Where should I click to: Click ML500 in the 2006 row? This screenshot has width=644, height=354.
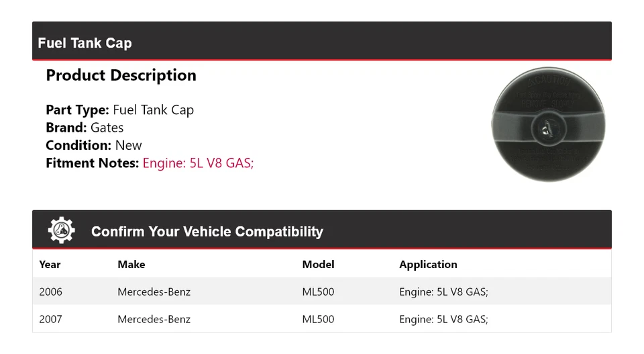click(318, 292)
